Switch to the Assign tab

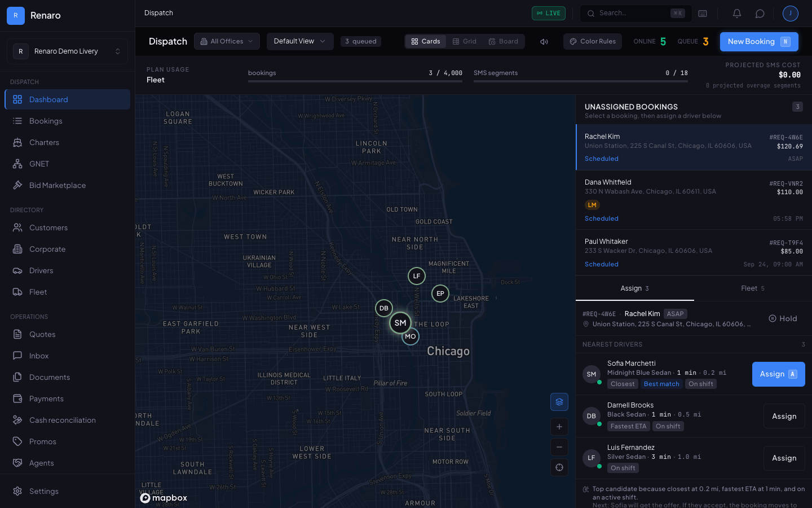pos(635,288)
